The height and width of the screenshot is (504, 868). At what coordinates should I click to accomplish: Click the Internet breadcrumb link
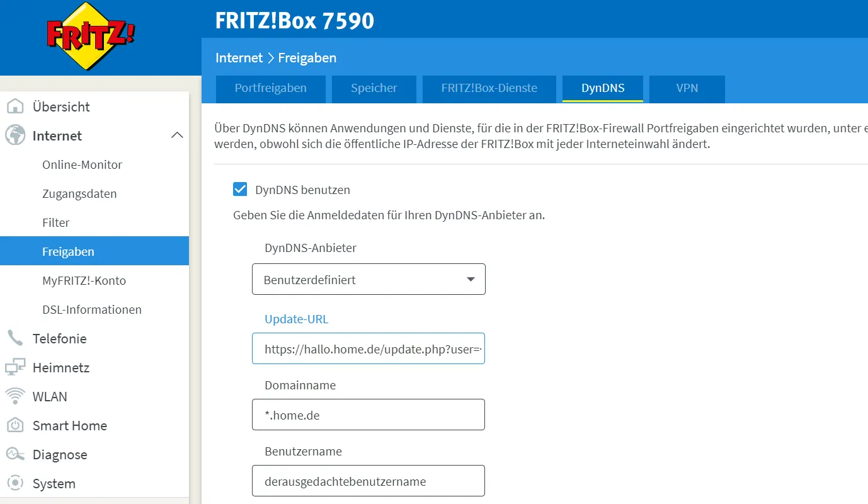(239, 58)
